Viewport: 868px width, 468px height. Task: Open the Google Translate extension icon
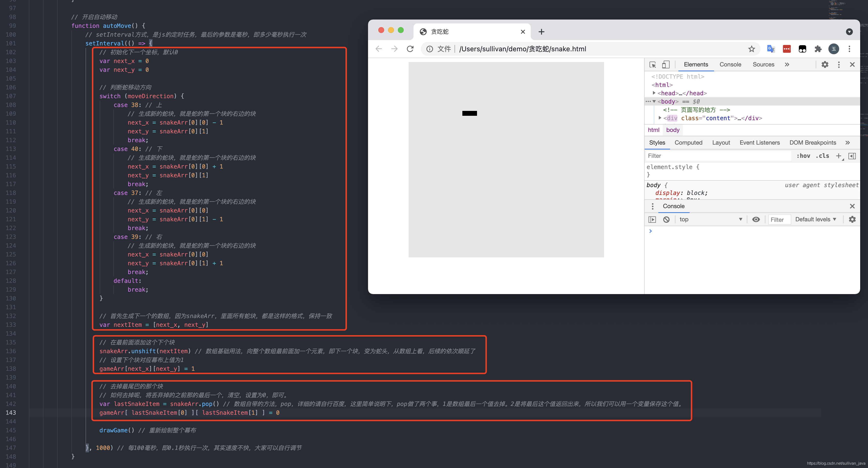pos(771,49)
